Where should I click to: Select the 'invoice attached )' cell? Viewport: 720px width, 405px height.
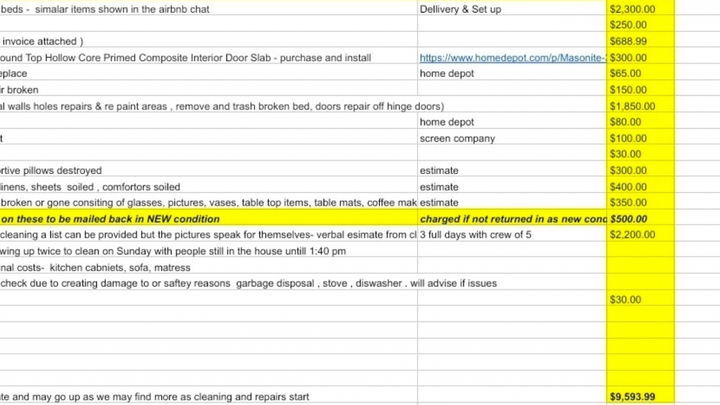(x=208, y=41)
